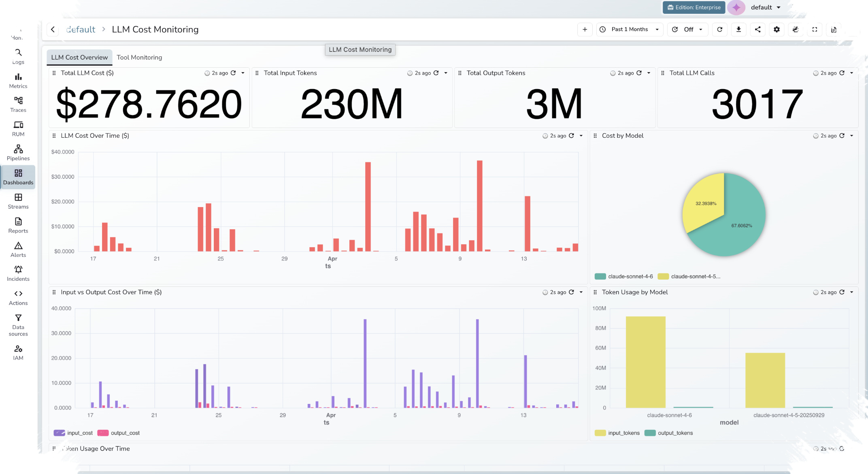Click the Edition: Enterprise button
The width and height of the screenshot is (868, 474).
coord(694,7)
